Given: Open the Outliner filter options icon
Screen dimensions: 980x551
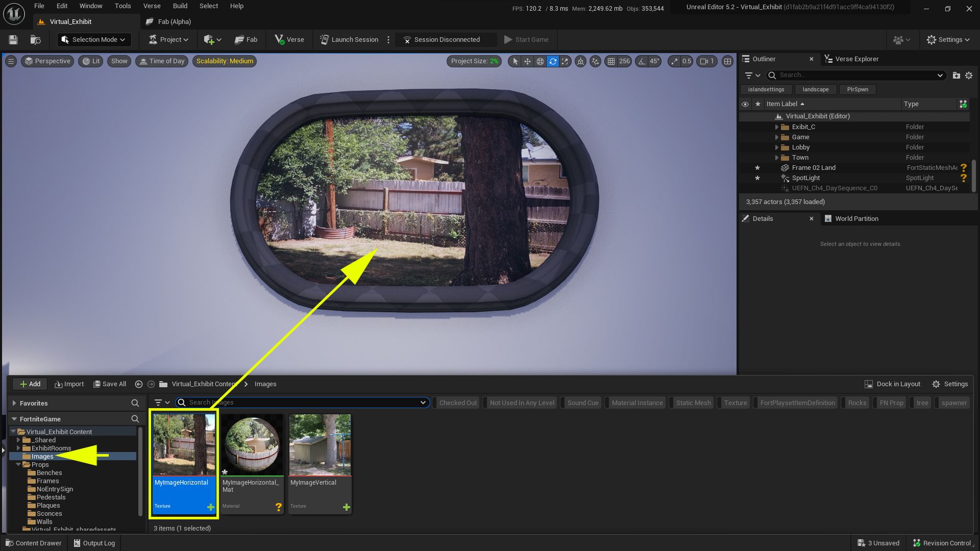Looking at the screenshot, I should [752, 76].
